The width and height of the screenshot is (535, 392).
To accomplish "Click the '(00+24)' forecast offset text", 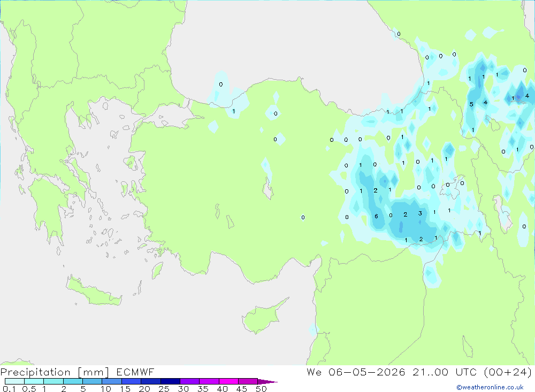I will click(508, 372).
